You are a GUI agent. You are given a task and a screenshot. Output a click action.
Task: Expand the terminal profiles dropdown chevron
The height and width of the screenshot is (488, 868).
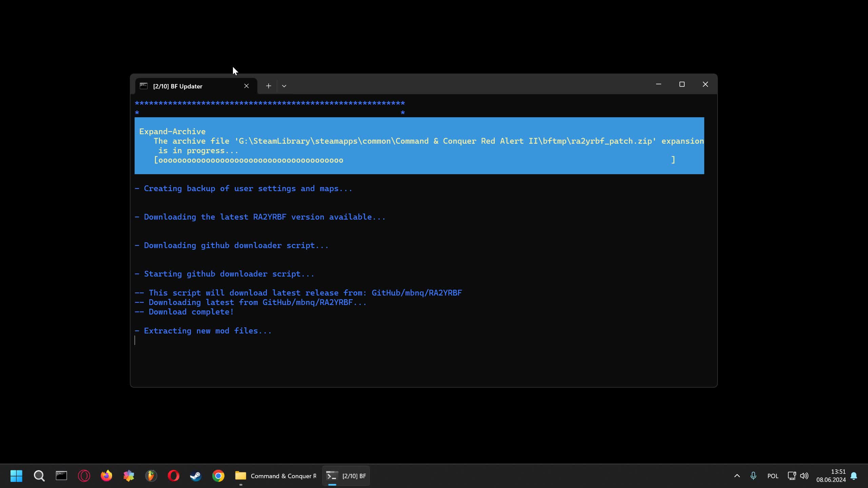pos(284,86)
